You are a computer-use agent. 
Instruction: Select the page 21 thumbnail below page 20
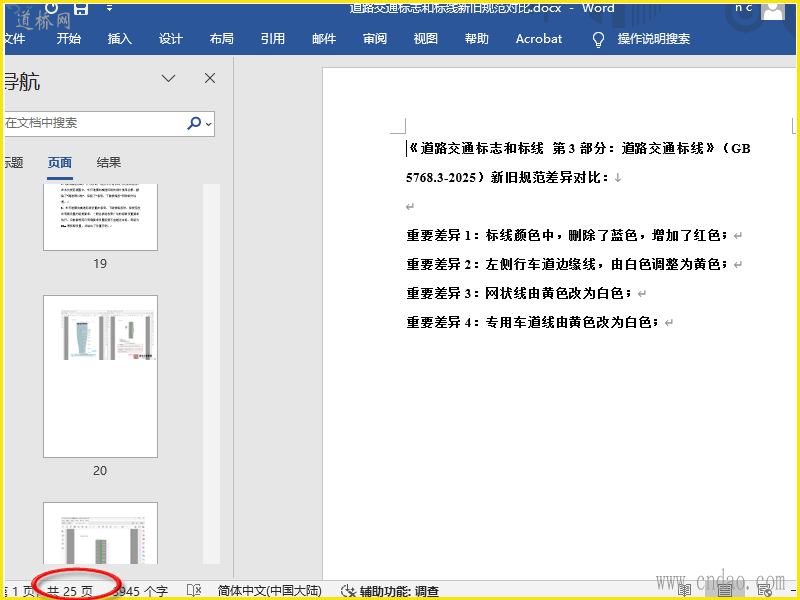coord(101,533)
